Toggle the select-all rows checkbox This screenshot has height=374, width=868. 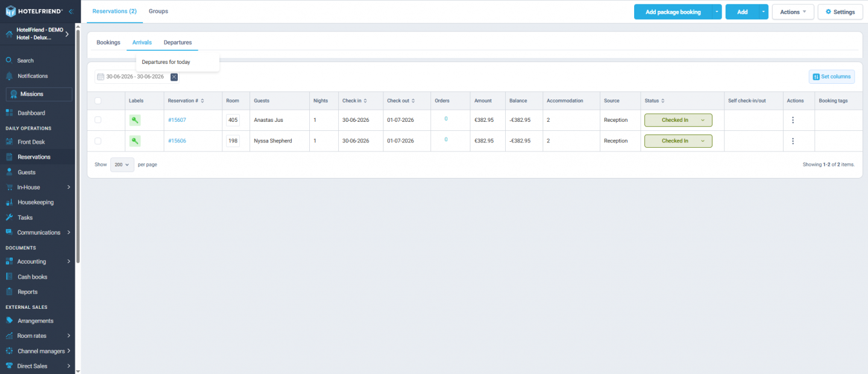tap(98, 101)
